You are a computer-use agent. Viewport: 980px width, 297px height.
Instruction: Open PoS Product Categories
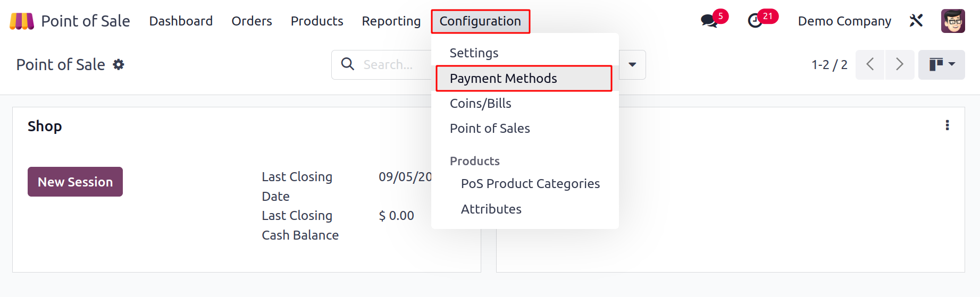click(x=530, y=184)
